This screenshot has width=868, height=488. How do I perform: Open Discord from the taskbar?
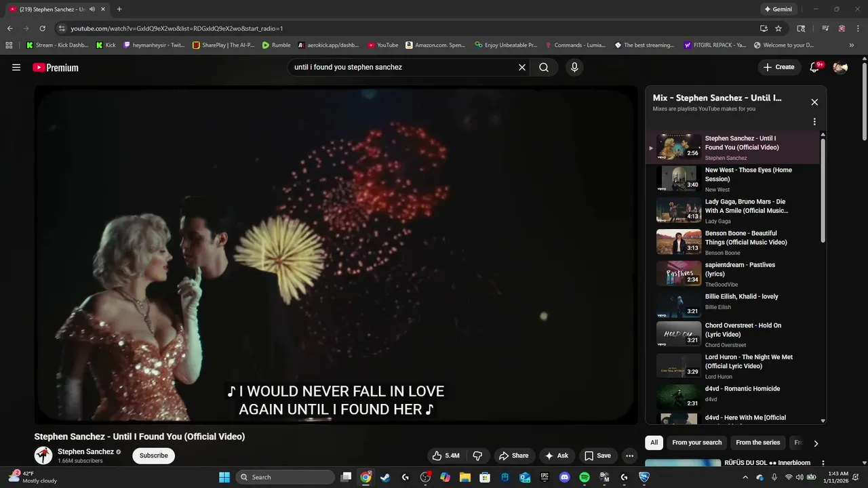(x=565, y=477)
